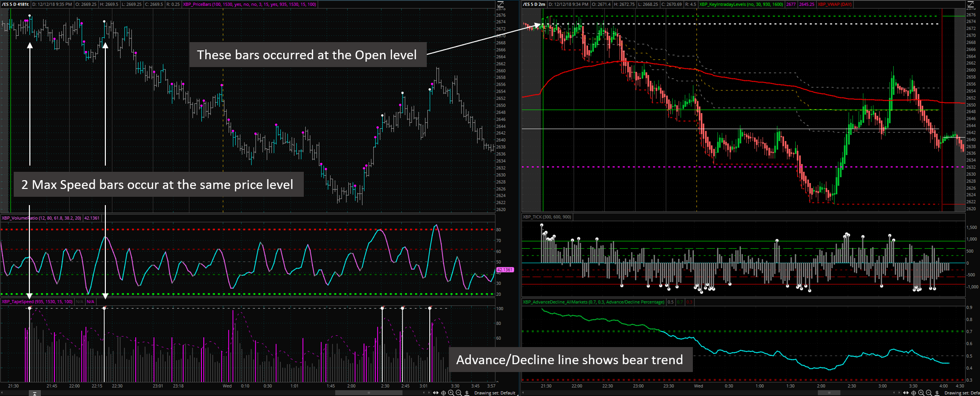Click the /ES 5 D 2m symbol label
Screen dimensions: 980x396
(x=534, y=4)
